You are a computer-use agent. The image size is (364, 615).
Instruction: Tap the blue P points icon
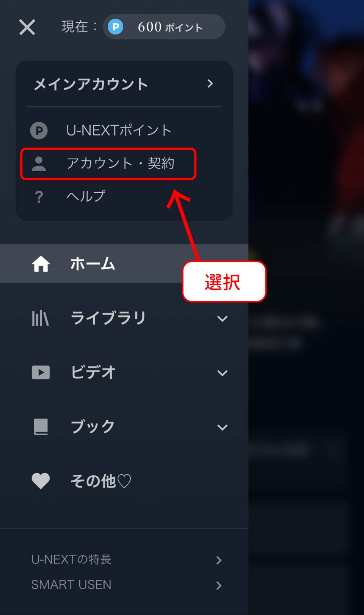115,27
